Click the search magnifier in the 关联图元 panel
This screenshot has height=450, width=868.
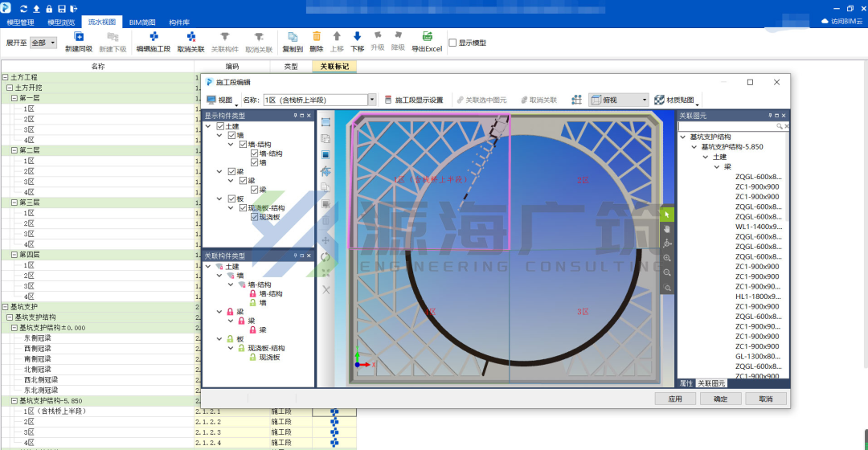click(780, 127)
